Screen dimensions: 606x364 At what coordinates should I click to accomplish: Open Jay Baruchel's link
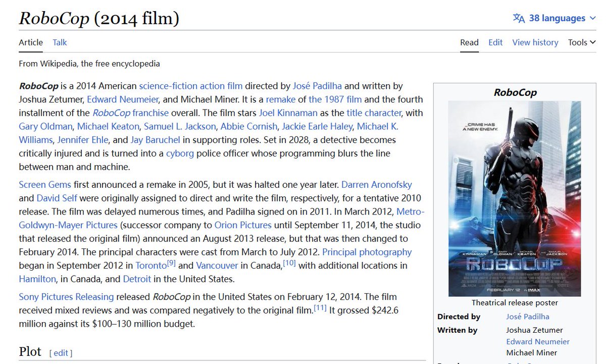[156, 139]
